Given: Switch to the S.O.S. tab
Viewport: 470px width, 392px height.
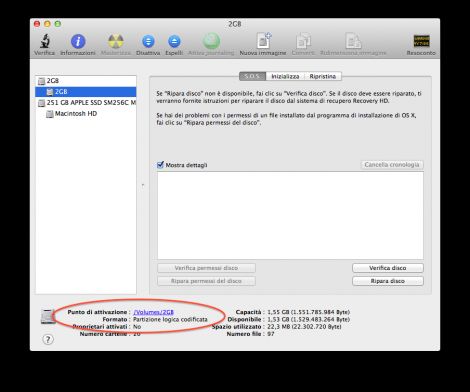Looking at the screenshot, I should point(252,76).
